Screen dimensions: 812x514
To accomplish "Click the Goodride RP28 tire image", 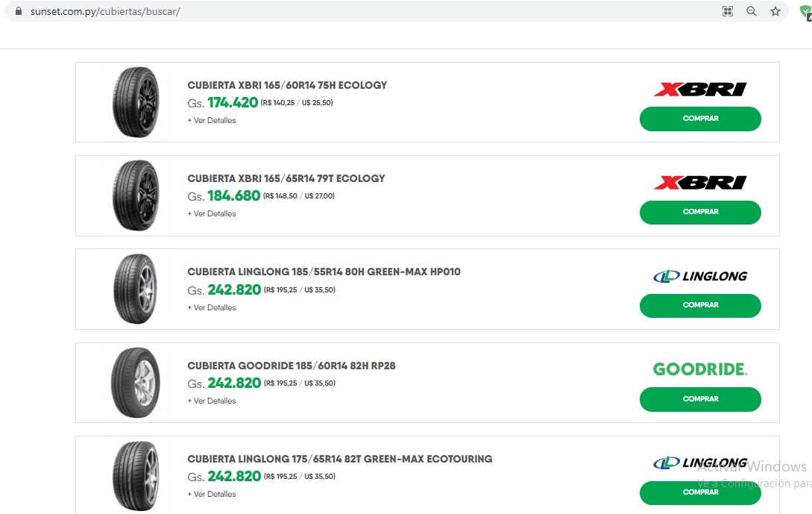I will [135, 383].
